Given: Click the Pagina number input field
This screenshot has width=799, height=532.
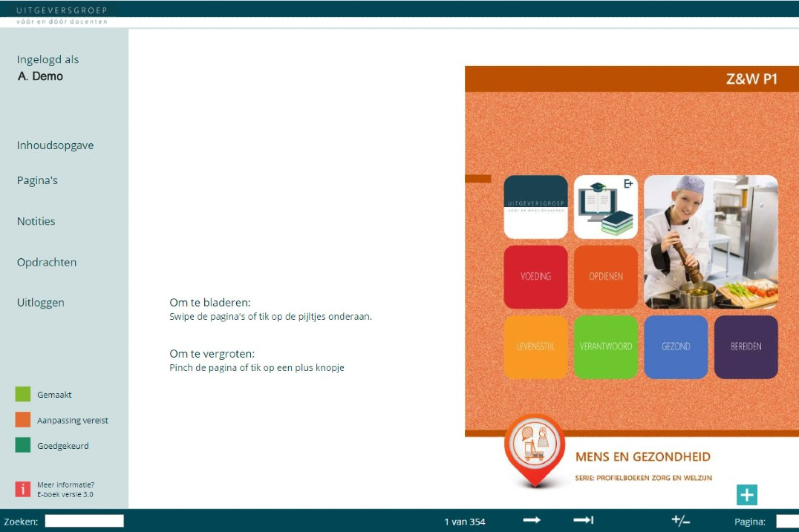Looking at the screenshot, I should (x=786, y=522).
